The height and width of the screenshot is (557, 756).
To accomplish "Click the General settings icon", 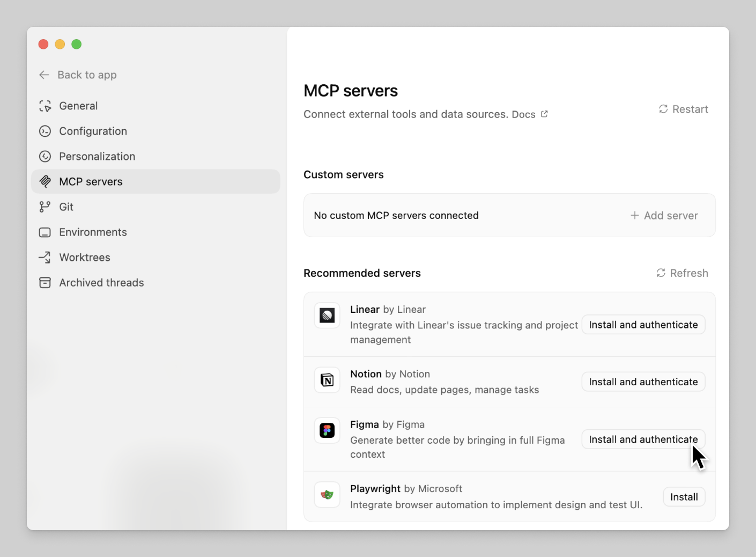I will (x=45, y=106).
